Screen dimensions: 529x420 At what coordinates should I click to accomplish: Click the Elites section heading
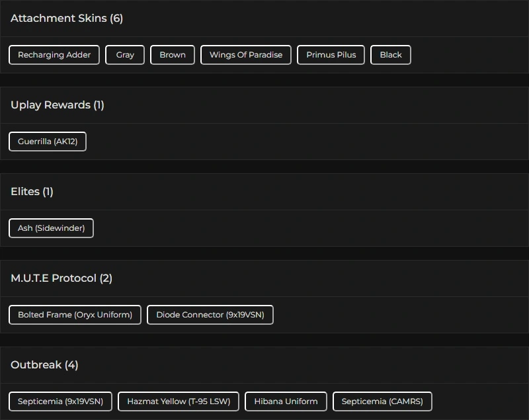[25, 192]
